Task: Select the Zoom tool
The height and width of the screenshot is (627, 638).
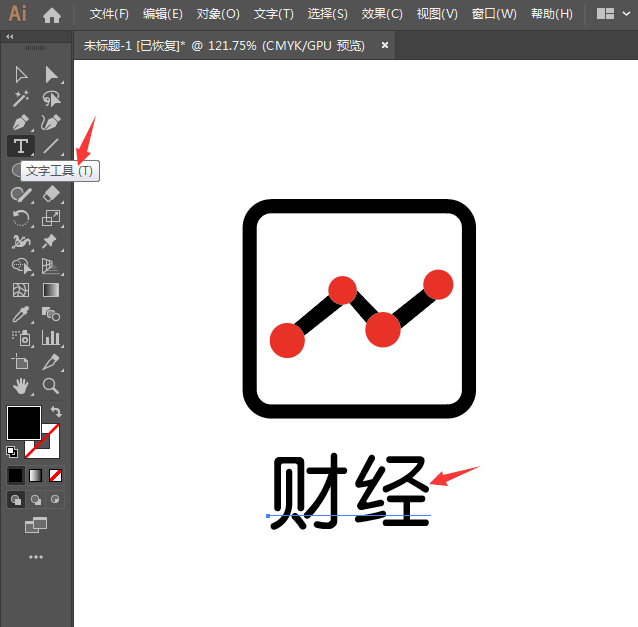Action: click(51, 386)
